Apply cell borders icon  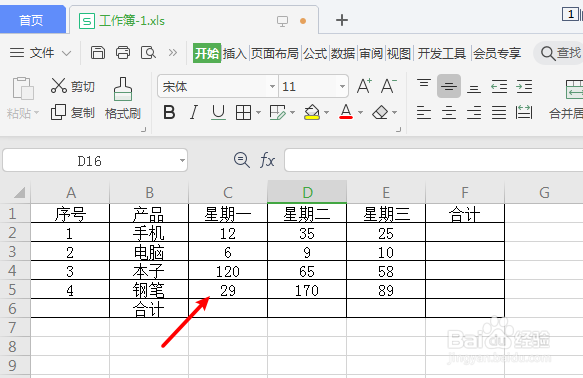pyautogui.click(x=244, y=112)
